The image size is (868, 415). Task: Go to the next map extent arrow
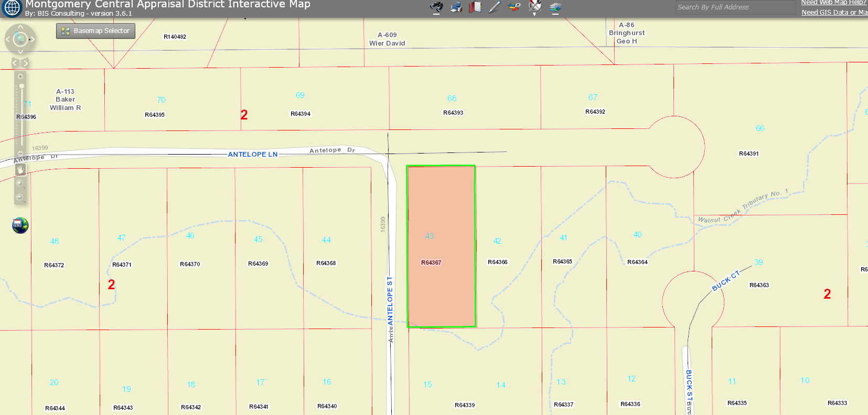tap(25, 63)
